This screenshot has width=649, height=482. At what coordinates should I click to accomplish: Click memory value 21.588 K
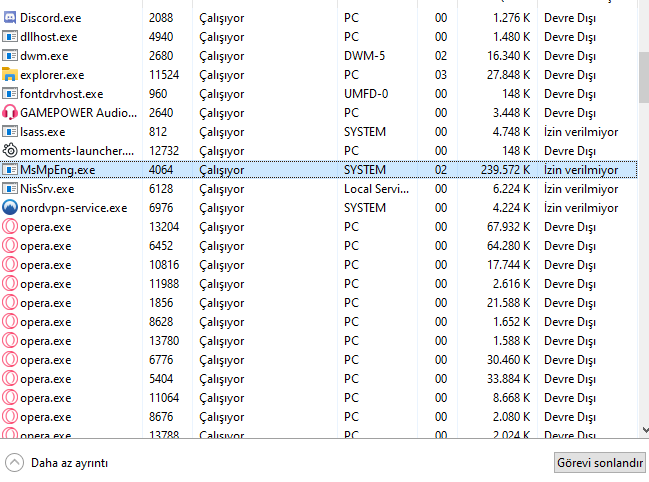tap(508, 303)
